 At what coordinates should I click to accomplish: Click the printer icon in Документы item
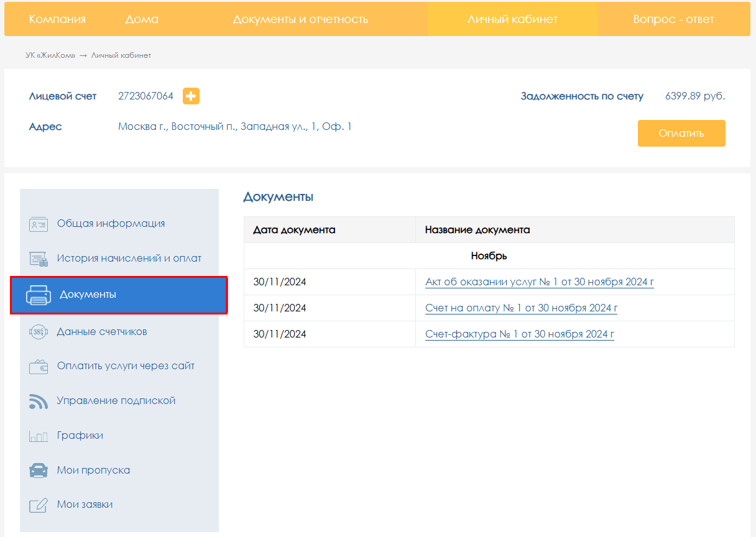point(38,295)
